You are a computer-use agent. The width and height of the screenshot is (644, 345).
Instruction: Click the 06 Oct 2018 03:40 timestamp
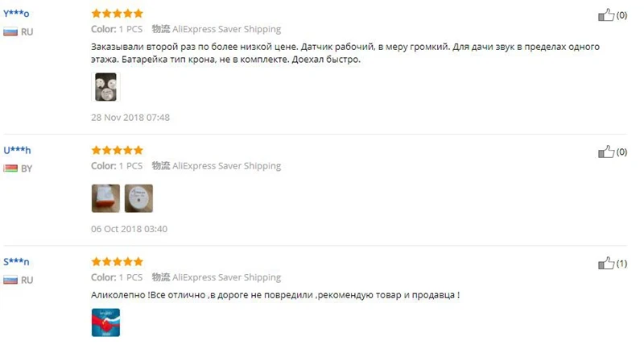pyautogui.click(x=129, y=229)
